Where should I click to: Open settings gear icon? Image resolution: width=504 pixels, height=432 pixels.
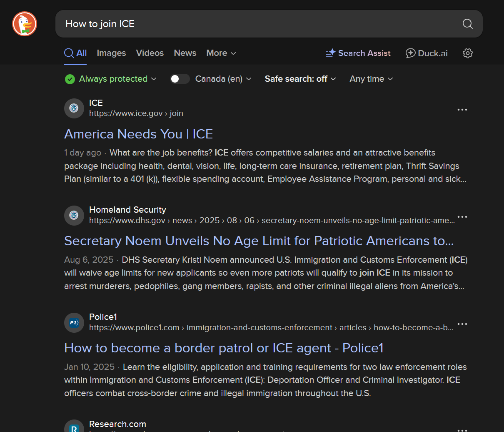468,53
